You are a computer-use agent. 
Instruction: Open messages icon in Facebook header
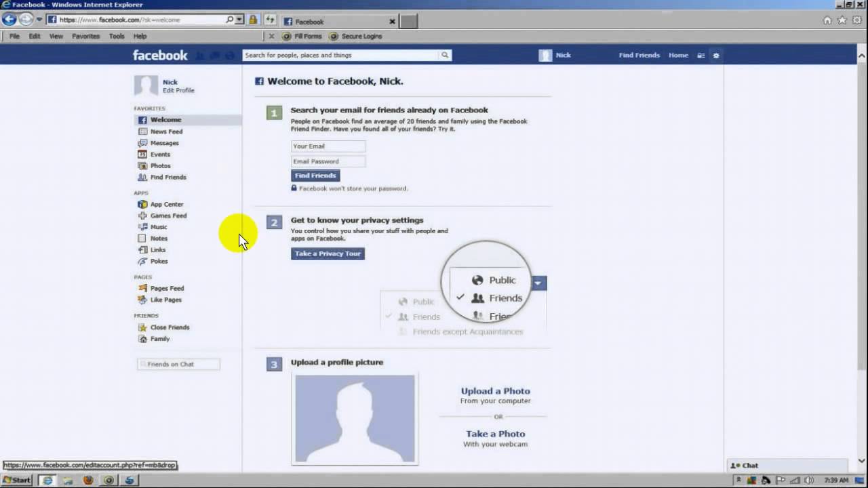click(x=215, y=56)
